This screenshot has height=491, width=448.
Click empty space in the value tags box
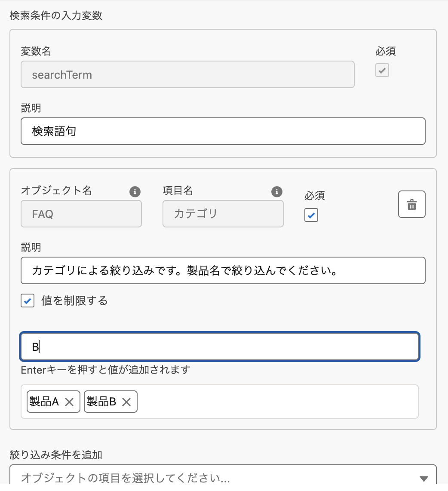click(x=275, y=402)
